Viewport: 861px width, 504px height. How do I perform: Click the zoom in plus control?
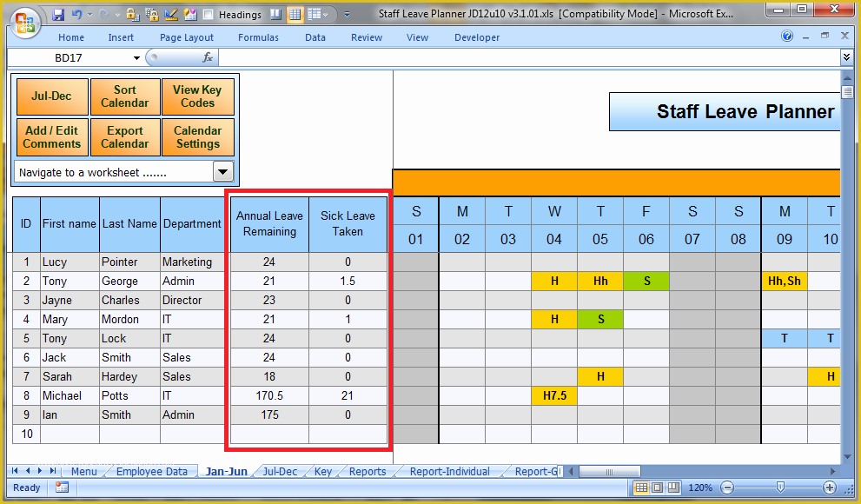point(829,487)
